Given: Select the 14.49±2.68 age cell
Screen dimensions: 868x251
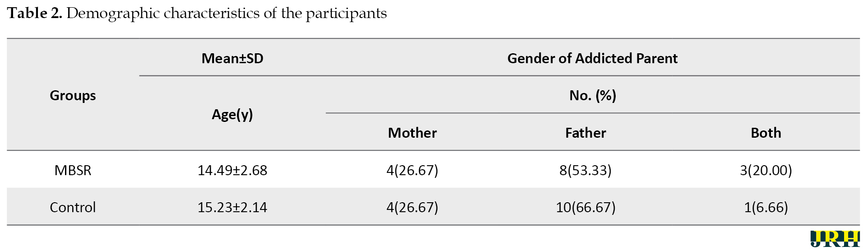Looking at the screenshot, I should [232, 170].
